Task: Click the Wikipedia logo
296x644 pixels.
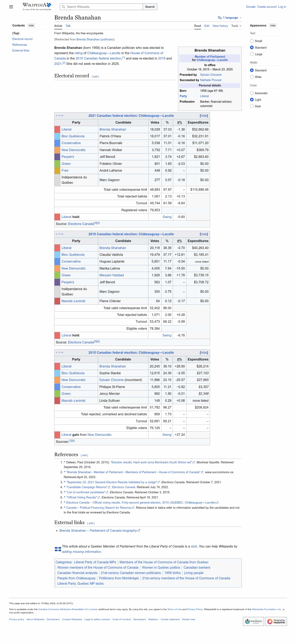Action: [37, 7]
